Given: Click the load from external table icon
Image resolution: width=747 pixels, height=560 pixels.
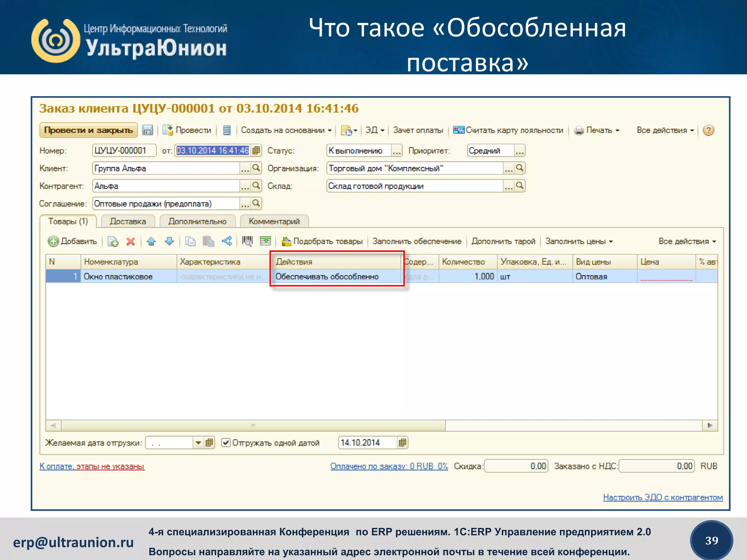Looking at the screenshot, I should (266, 241).
